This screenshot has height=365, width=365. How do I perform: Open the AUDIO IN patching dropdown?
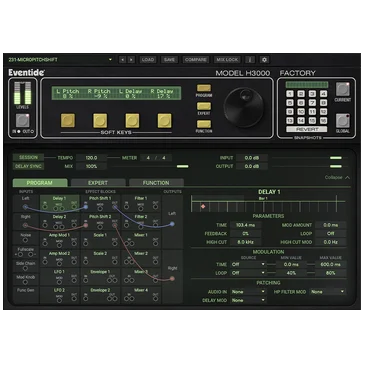[248, 292]
